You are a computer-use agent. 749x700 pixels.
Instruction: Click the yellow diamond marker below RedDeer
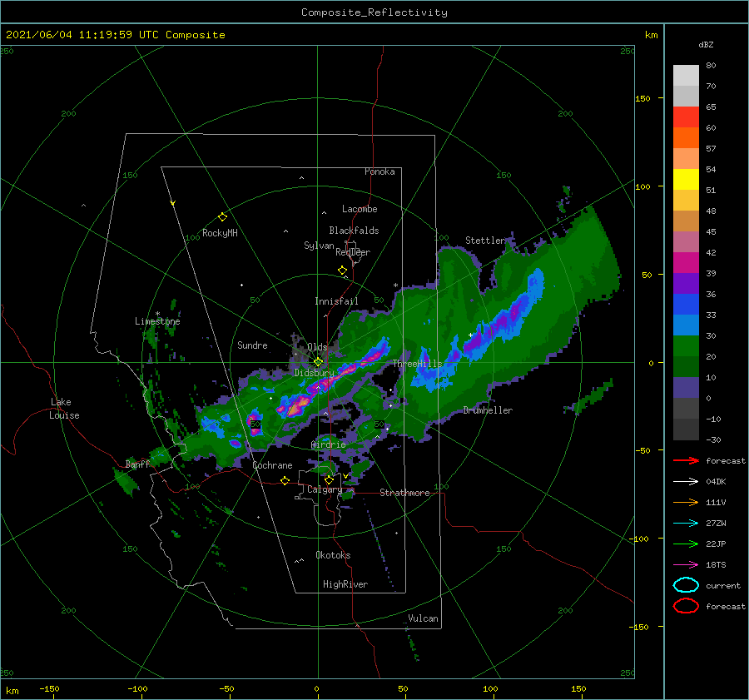pyautogui.click(x=343, y=271)
